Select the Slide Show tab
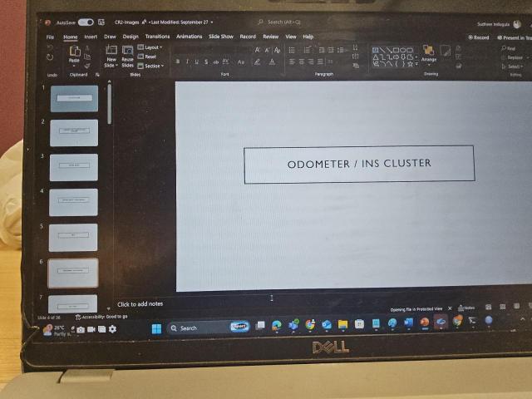Screen dimensions: 532x399 tap(221, 37)
